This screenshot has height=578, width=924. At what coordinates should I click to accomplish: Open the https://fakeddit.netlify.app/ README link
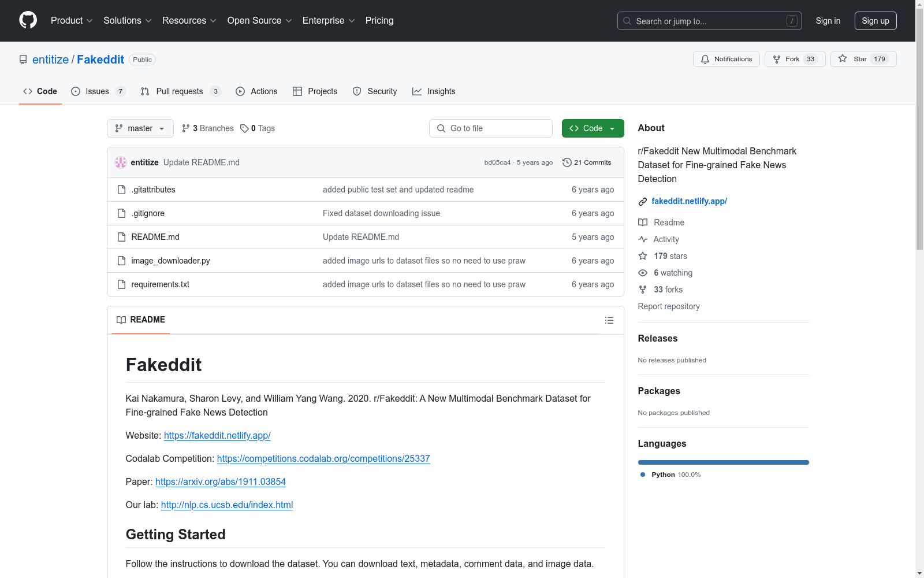tap(217, 436)
